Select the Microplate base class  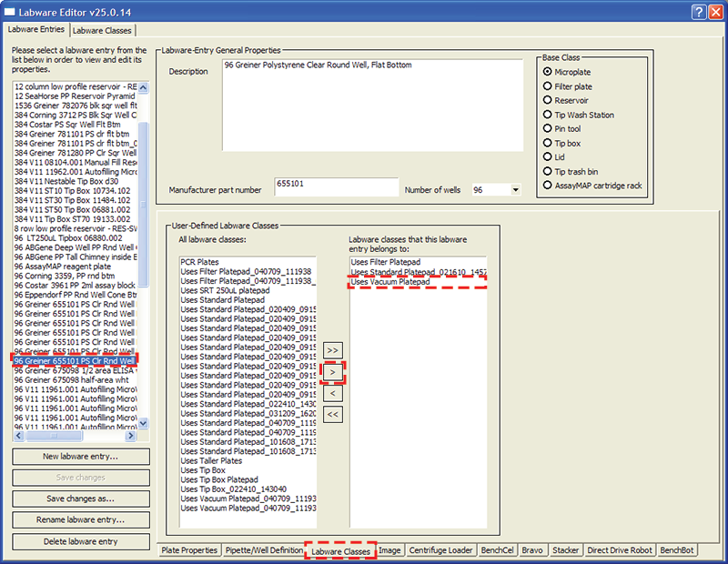[x=547, y=72]
